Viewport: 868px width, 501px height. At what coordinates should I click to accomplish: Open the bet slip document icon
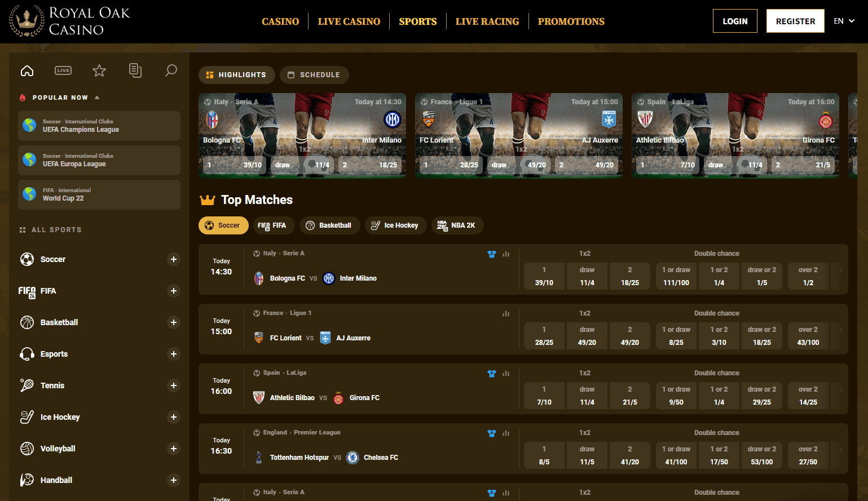coord(135,70)
